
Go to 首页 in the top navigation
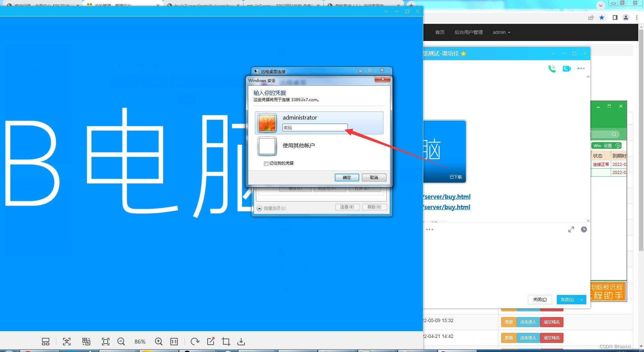[440, 32]
